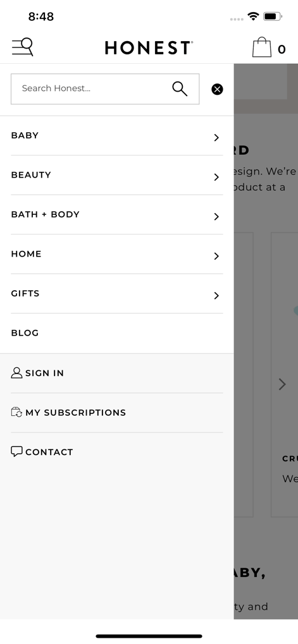Expand the Baby category chevron

point(216,138)
